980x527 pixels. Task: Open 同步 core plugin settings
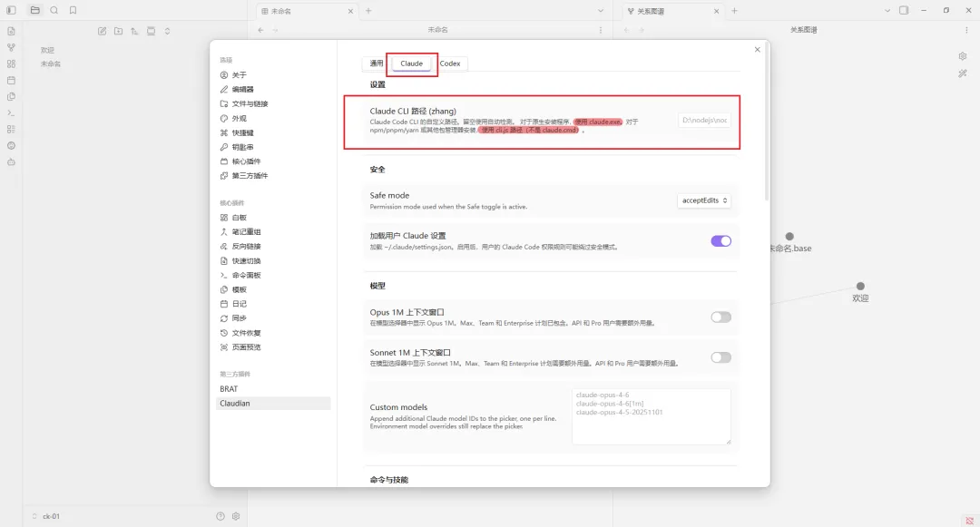(272, 317)
